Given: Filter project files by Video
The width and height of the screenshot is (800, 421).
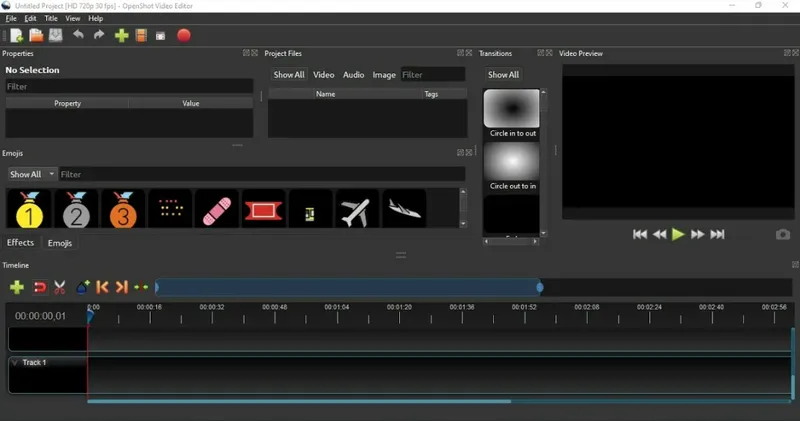Looking at the screenshot, I should pos(323,75).
